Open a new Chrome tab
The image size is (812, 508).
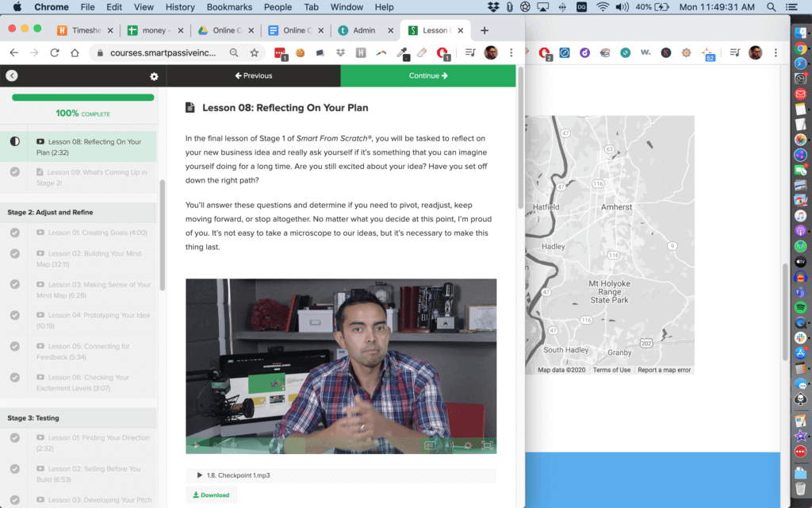point(485,31)
